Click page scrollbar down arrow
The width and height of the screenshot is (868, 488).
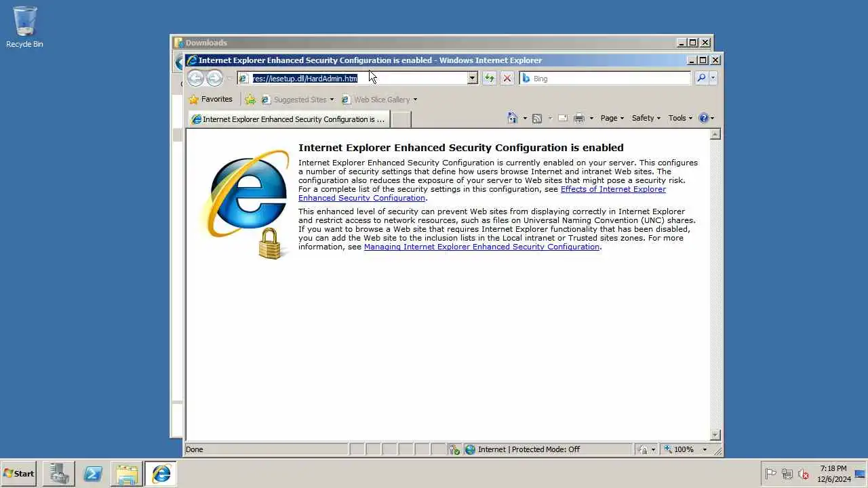tap(715, 434)
